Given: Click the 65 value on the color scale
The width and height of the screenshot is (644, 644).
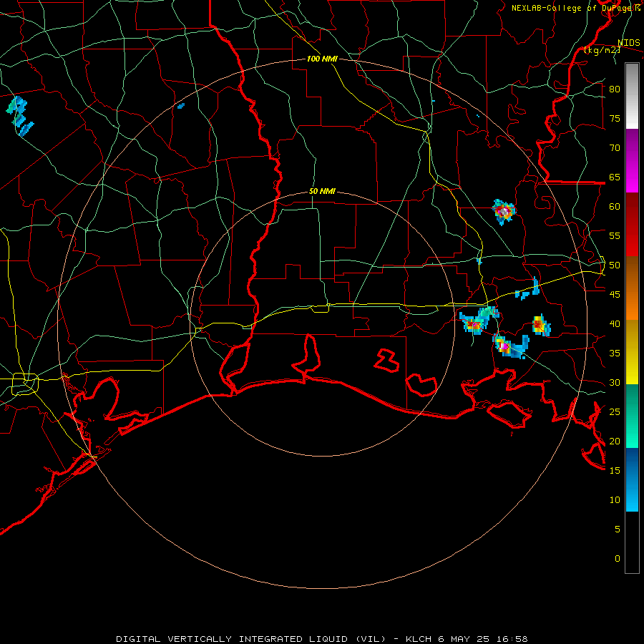Looking at the screenshot, I should click(615, 177).
